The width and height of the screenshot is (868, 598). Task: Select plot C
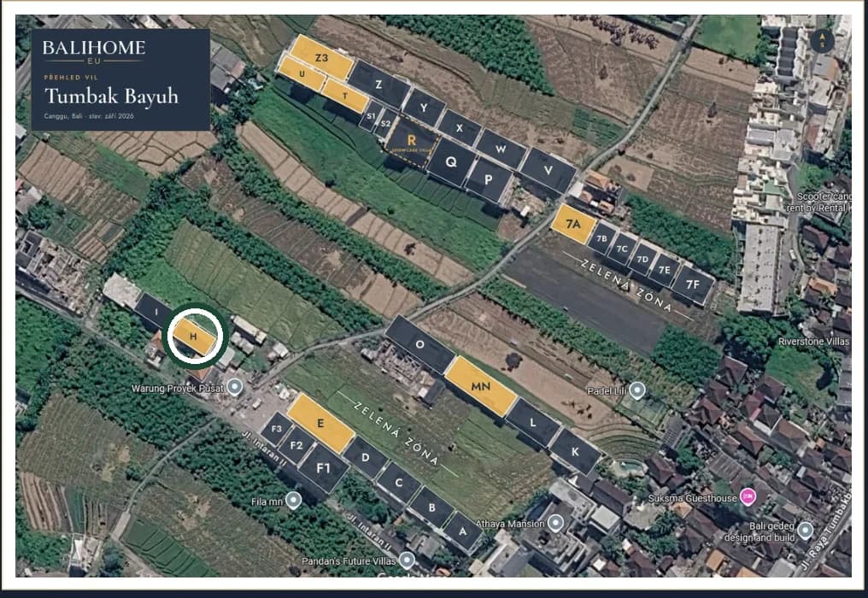pyautogui.click(x=399, y=483)
